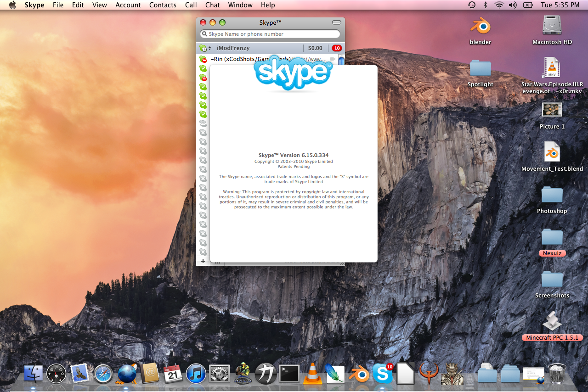Select the Photoshop folder on desktop
The width and height of the screenshot is (588, 392).
[552, 195]
